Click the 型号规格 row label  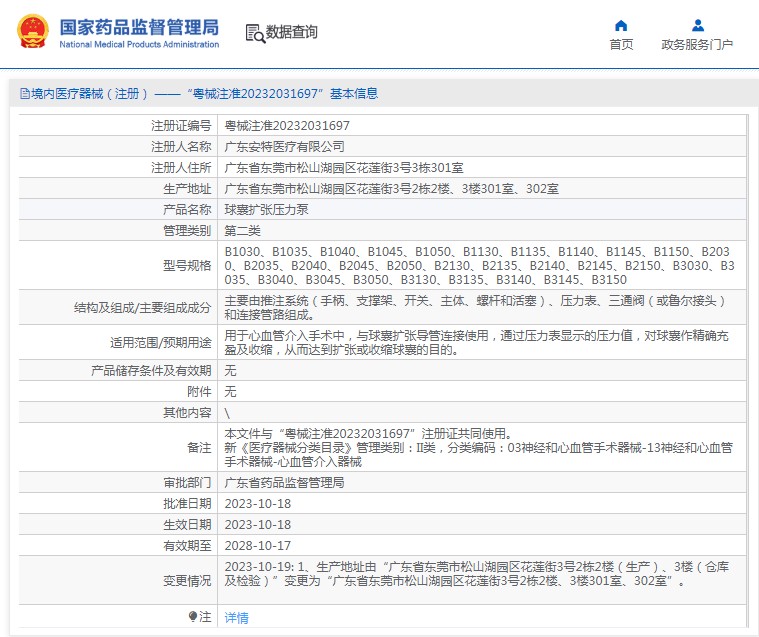[x=187, y=265]
